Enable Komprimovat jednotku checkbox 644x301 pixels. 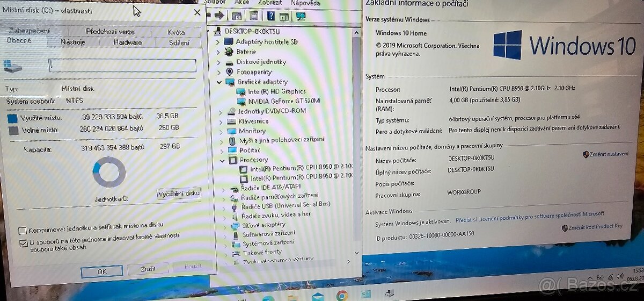tap(23, 231)
